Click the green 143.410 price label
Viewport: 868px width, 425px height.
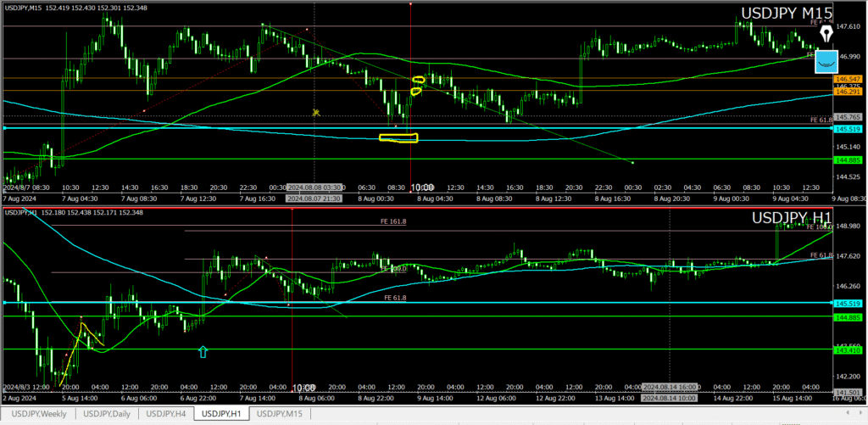click(849, 349)
